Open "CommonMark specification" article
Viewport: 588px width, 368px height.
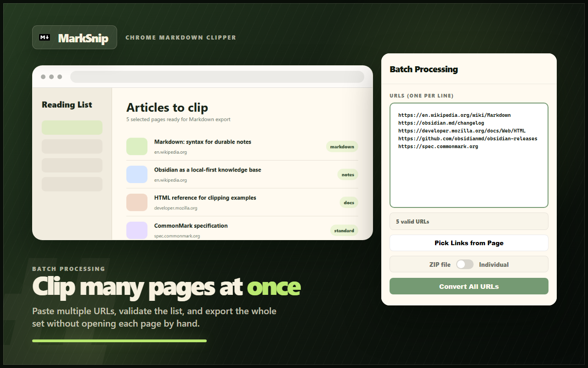(x=191, y=226)
